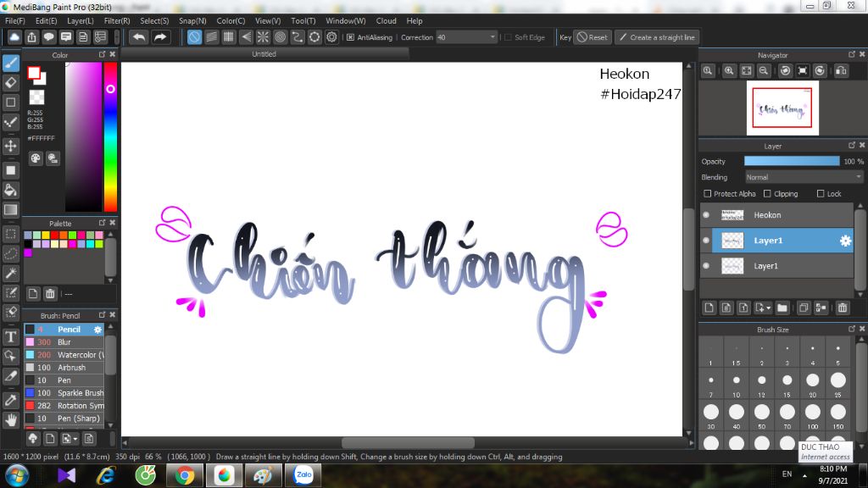Select the Brush tool in left toolbar

(10, 63)
